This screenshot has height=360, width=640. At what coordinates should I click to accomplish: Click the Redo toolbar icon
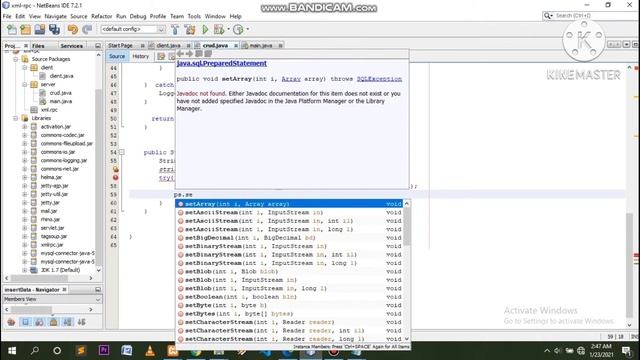(87, 29)
